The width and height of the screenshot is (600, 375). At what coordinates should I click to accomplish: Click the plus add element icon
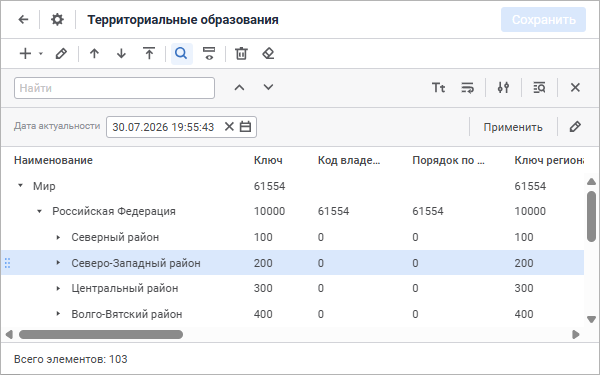pyautogui.click(x=25, y=54)
